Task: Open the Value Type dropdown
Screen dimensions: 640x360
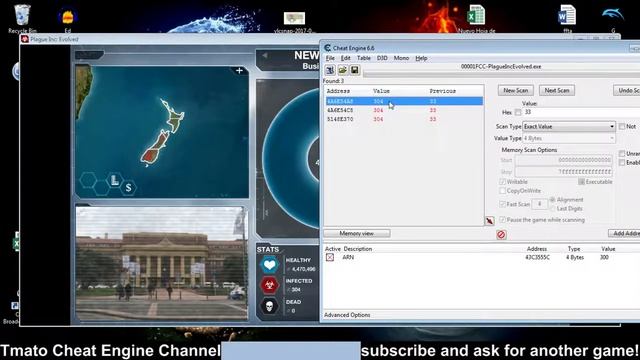Action: pos(569,138)
